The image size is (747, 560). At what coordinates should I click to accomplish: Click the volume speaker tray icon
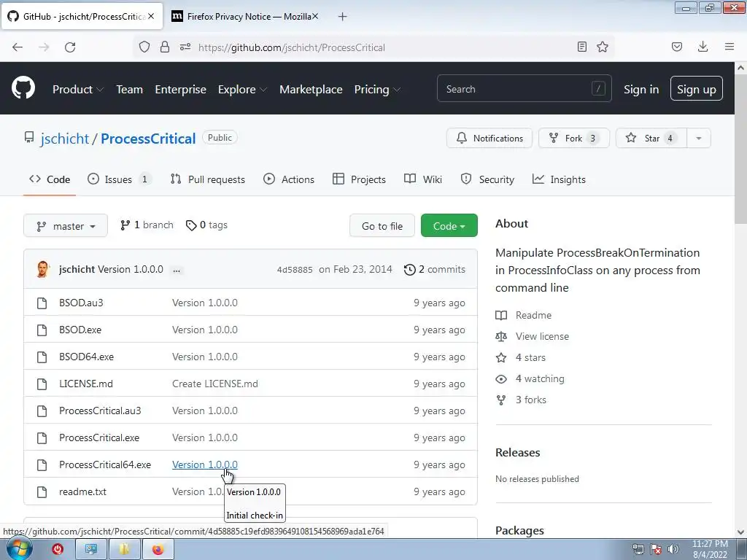(x=673, y=549)
